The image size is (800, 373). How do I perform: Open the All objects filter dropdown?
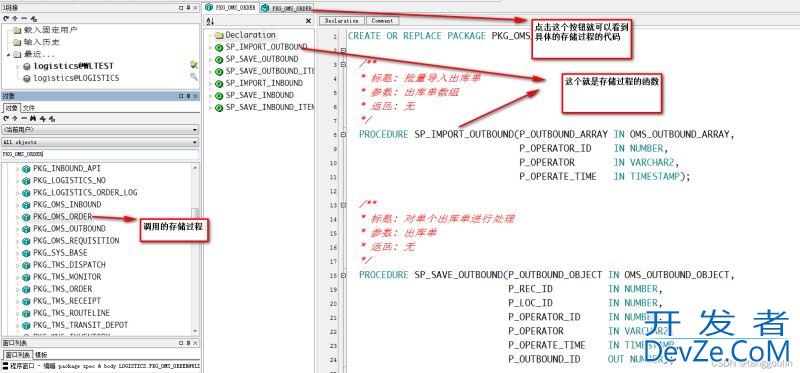[x=100, y=142]
